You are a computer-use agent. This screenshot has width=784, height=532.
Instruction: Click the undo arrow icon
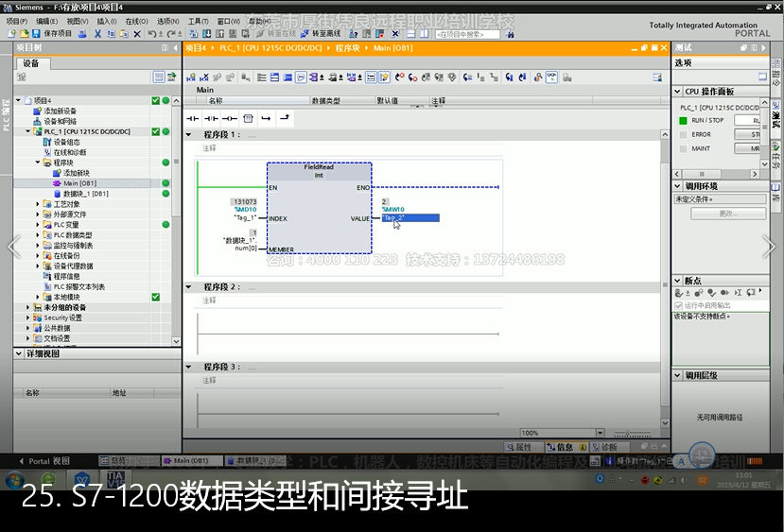pyautogui.click(x=152, y=34)
